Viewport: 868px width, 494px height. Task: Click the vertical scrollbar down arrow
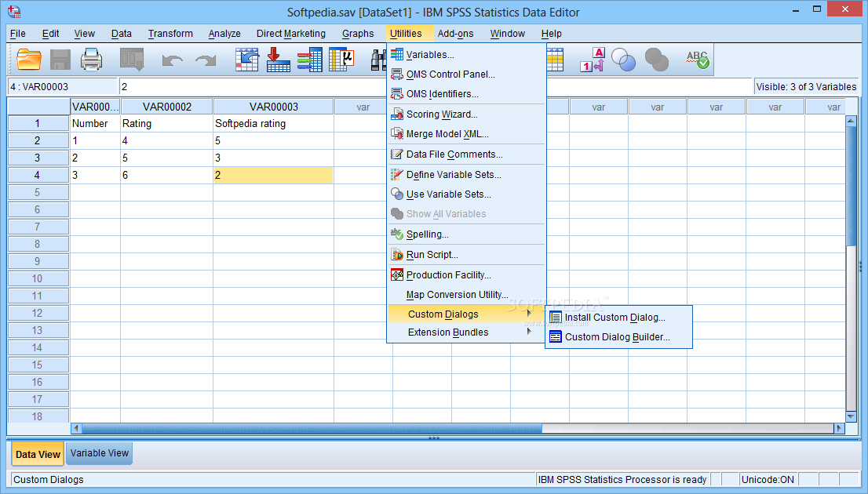[852, 416]
